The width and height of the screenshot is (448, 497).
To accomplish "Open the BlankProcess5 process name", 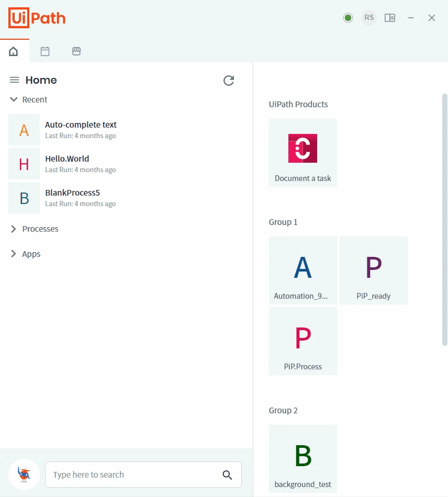I will [72, 193].
